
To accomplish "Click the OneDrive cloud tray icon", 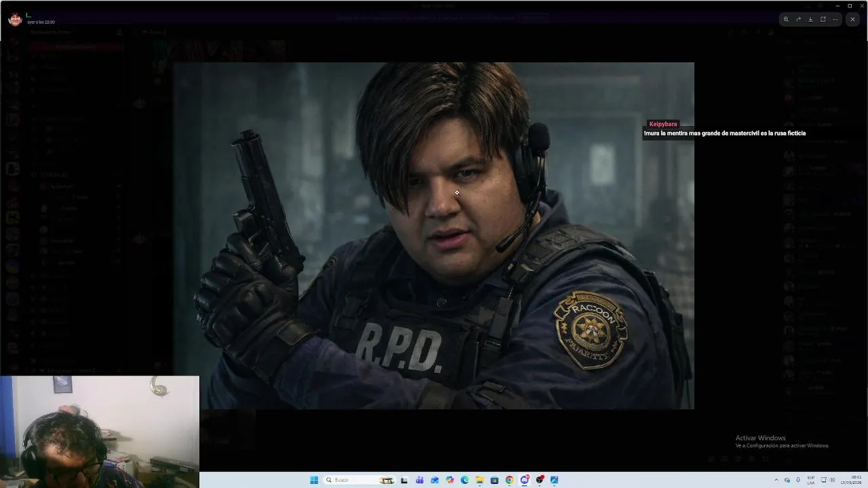I will [x=787, y=480].
